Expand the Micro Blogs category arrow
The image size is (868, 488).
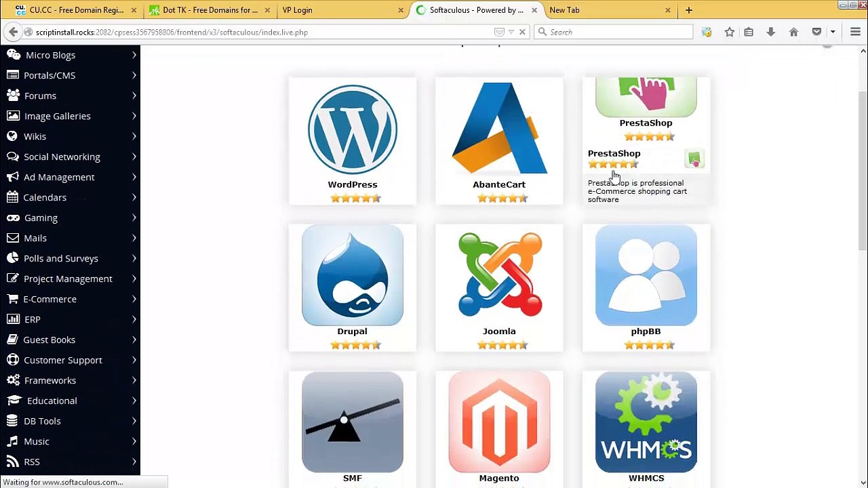(x=134, y=55)
